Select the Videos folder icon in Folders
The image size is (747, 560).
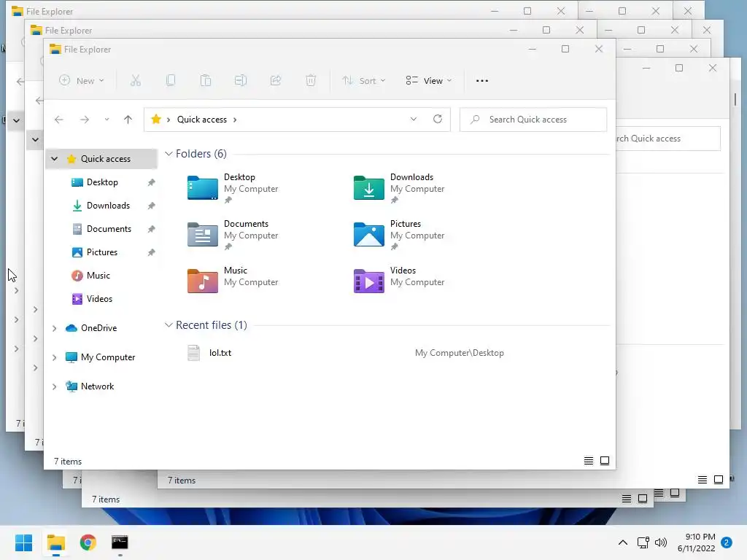click(368, 281)
